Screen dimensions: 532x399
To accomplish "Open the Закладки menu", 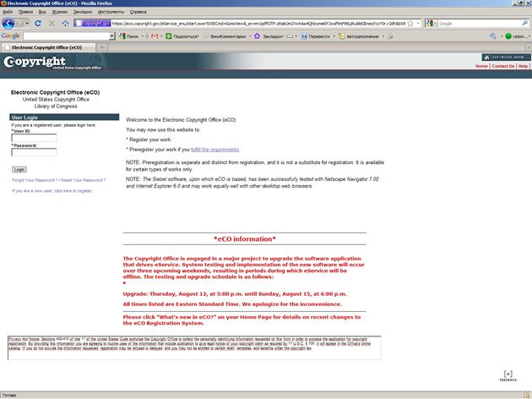I will (x=83, y=12).
